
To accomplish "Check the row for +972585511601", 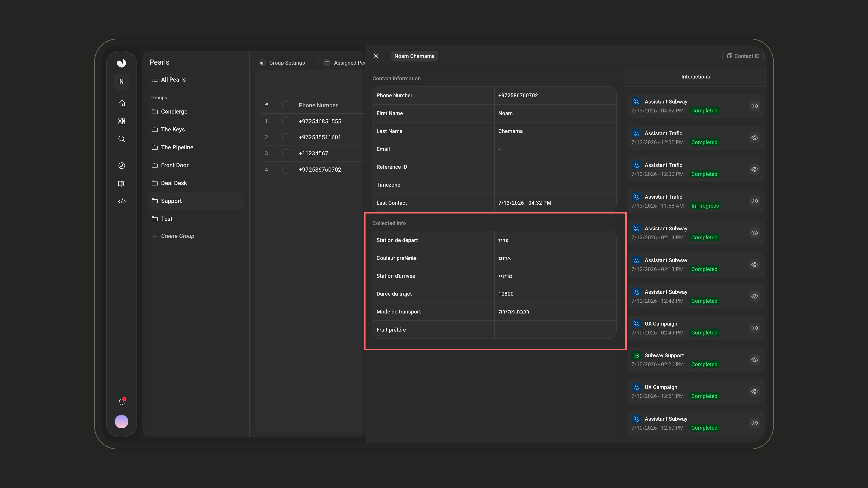I will [286, 137].
